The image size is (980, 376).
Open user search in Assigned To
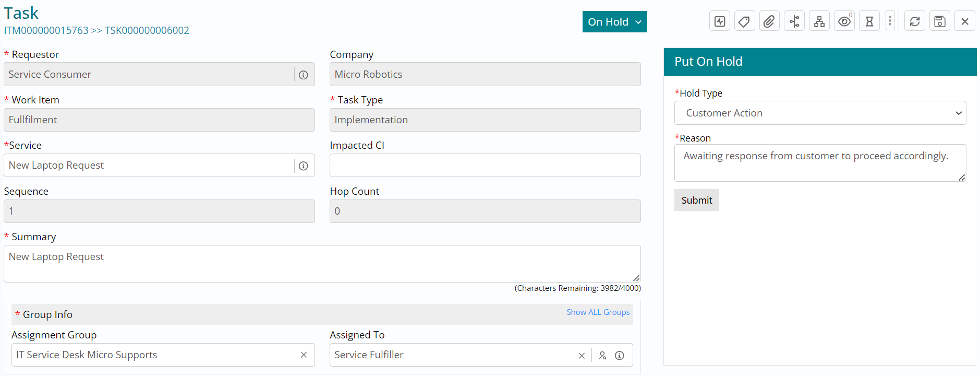[x=603, y=356]
